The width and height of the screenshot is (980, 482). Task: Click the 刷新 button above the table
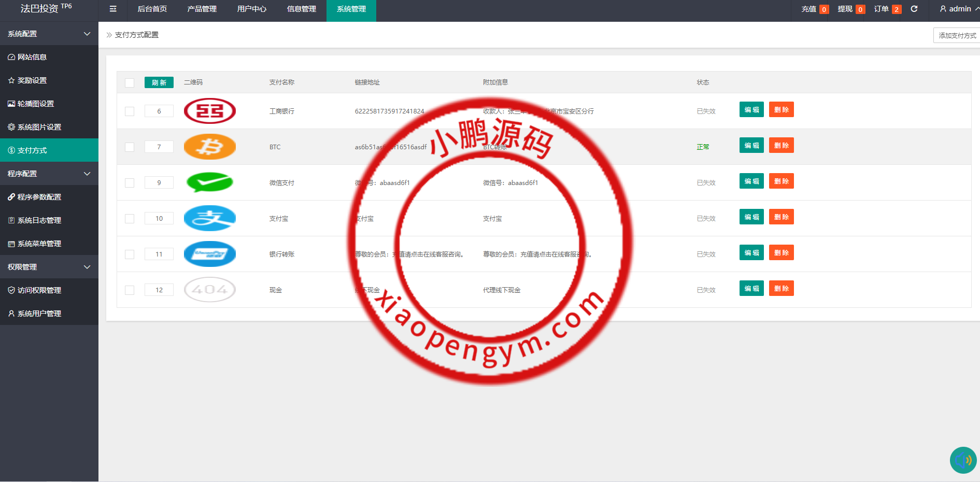click(x=159, y=82)
